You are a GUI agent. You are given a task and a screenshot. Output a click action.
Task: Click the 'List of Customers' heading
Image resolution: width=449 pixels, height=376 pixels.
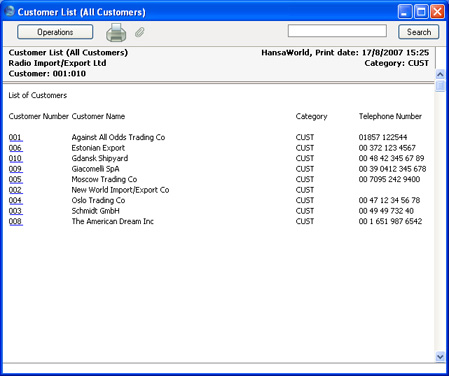[x=38, y=95]
